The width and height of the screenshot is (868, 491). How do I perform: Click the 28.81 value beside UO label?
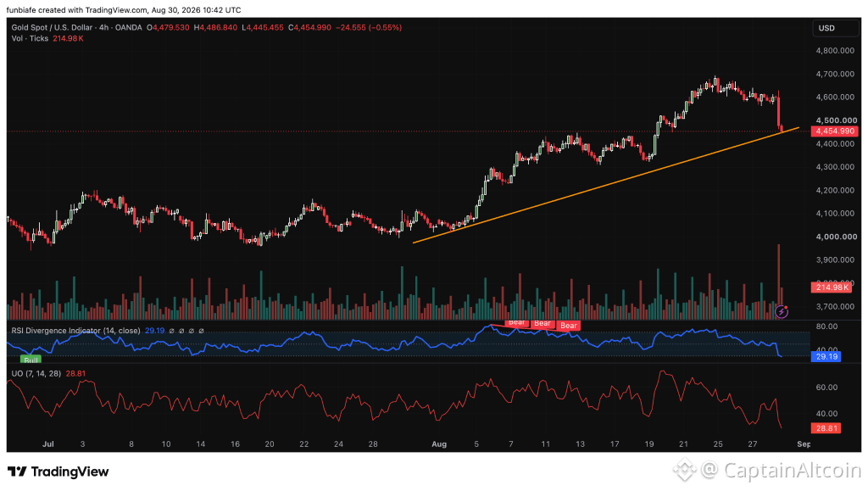click(75, 374)
